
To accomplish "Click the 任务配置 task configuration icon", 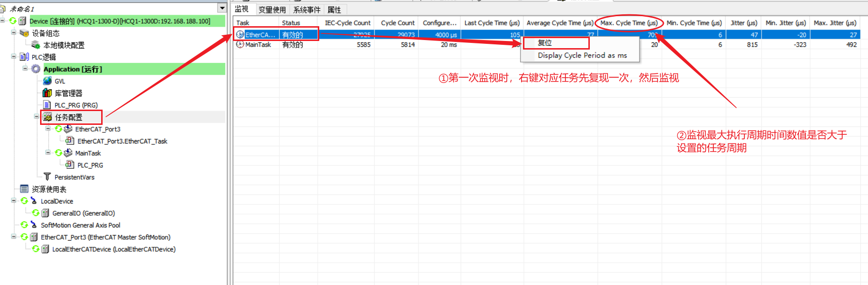I will click(x=48, y=117).
